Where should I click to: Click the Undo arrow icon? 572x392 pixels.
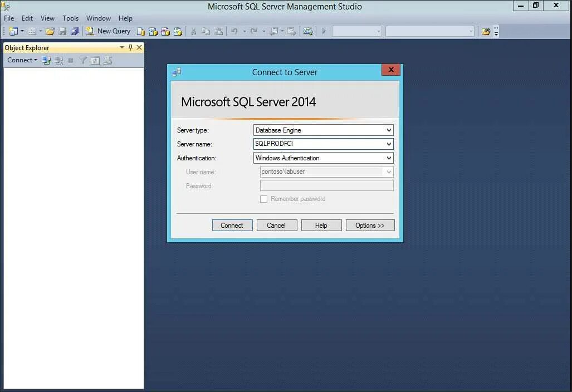pos(234,31)
